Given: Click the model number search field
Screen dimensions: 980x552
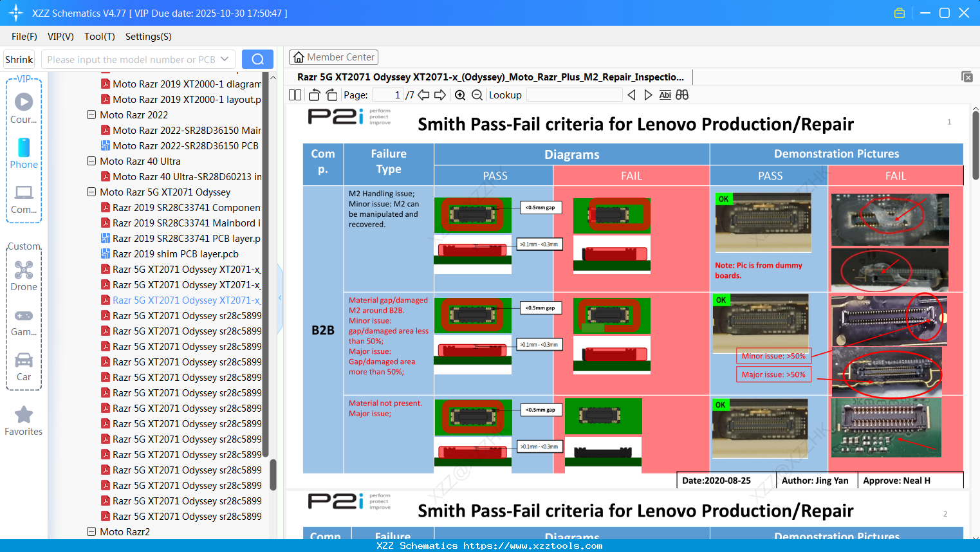Looking at the screenshot, I should (x=131, y=59).
